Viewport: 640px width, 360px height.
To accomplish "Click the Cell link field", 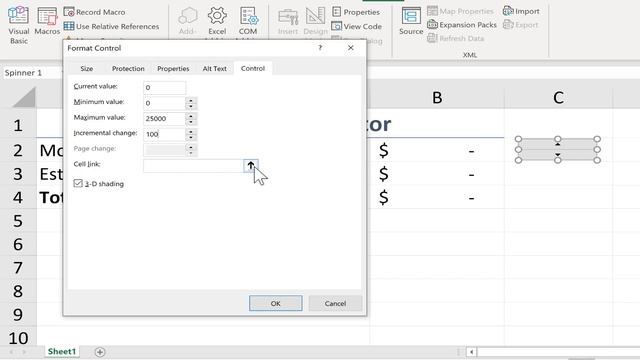I will tap(193, 165).
